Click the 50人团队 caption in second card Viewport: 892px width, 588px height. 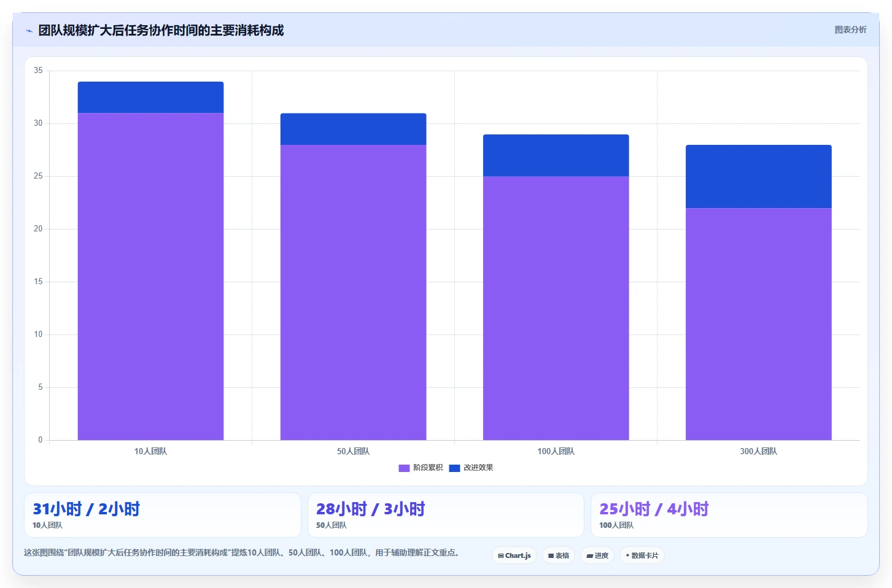332,525
